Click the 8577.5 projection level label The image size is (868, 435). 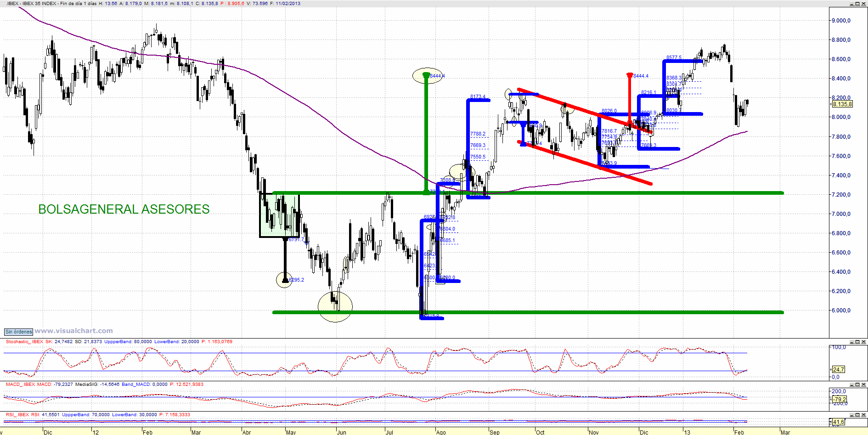(x=674, y=58)
